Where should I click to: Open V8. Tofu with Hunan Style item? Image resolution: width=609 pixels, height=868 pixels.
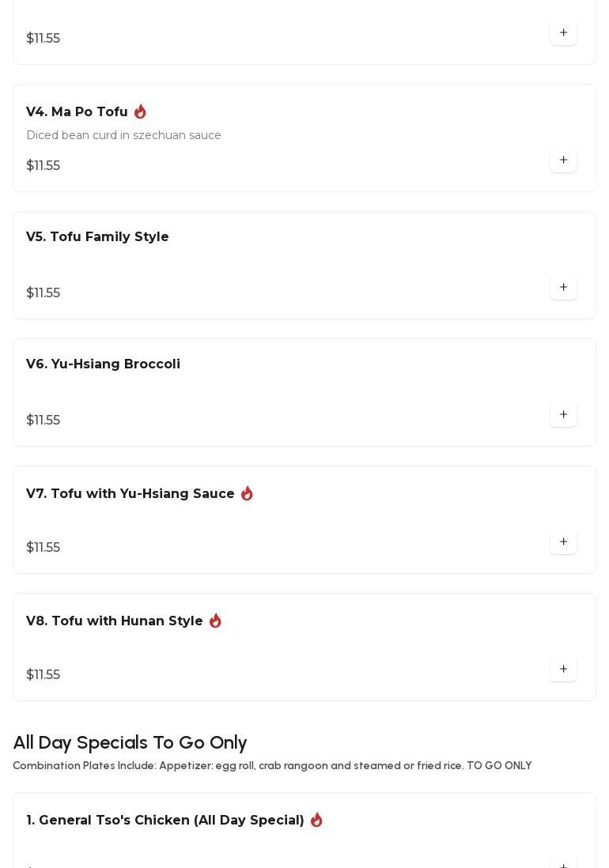coord(115,621)
